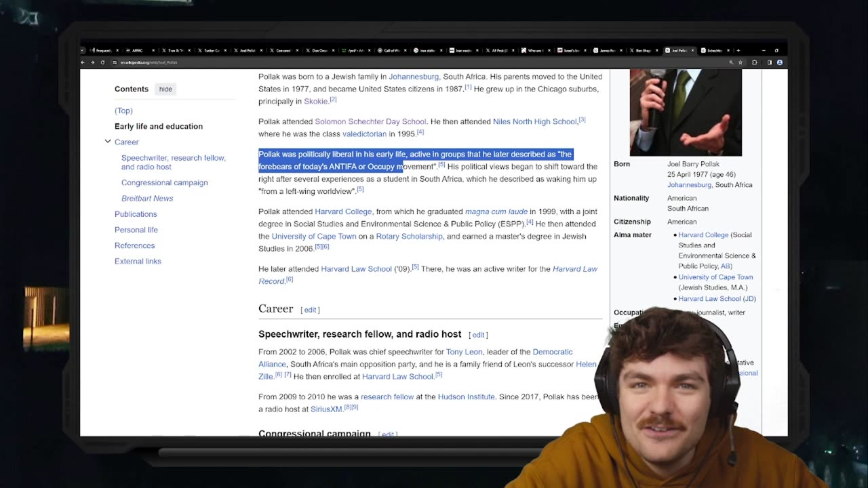
Task: Open citation [4] after valedictorian 1995
Action: tap(420, 132)
